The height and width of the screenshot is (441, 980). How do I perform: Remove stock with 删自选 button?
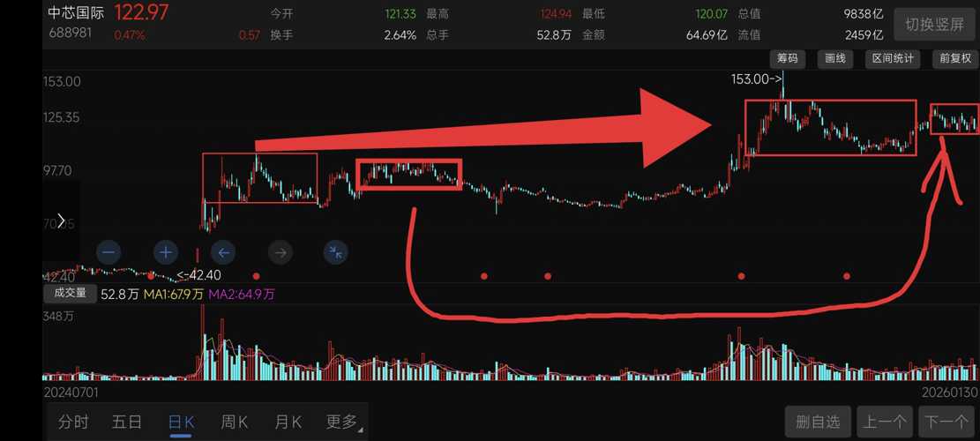(x=818, y=422)
